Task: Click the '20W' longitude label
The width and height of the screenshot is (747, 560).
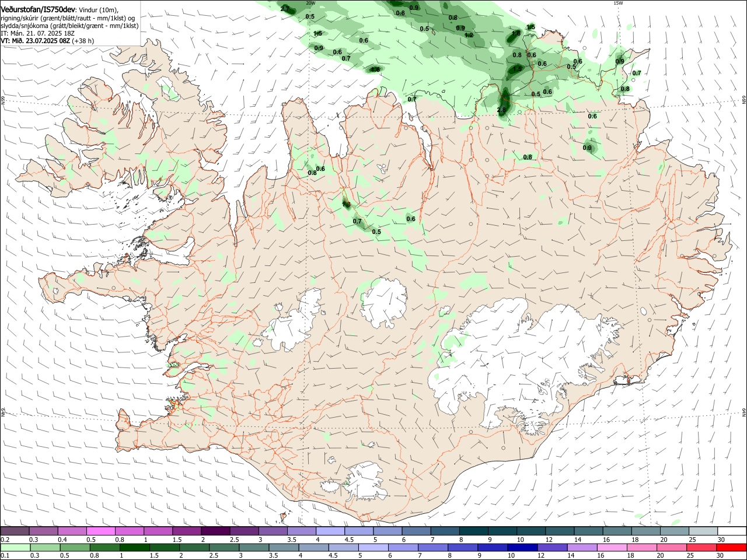Action: point(310,3)
